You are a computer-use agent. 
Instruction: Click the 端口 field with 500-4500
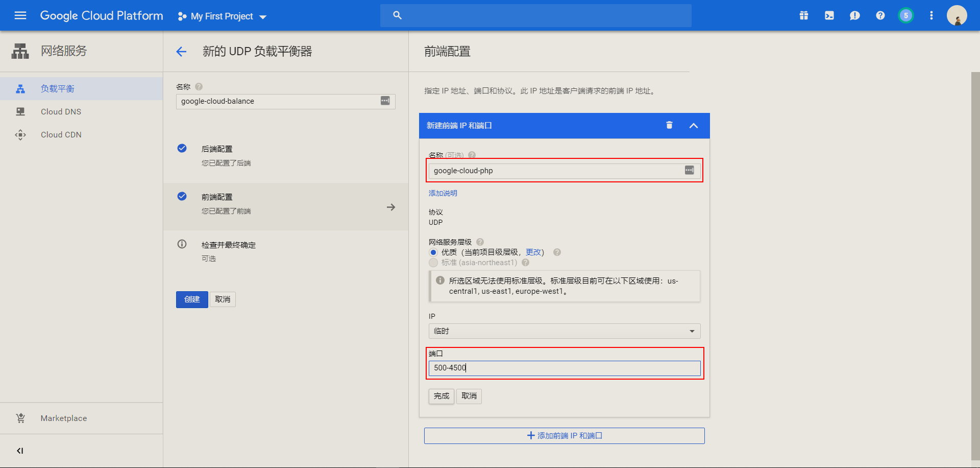(565, 368)
